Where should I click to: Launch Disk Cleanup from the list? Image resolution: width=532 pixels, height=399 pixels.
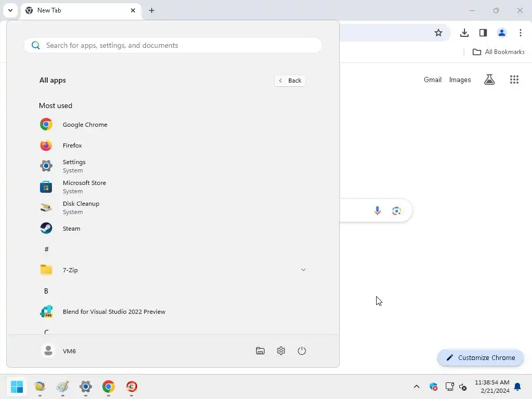(x=172, y=208)
